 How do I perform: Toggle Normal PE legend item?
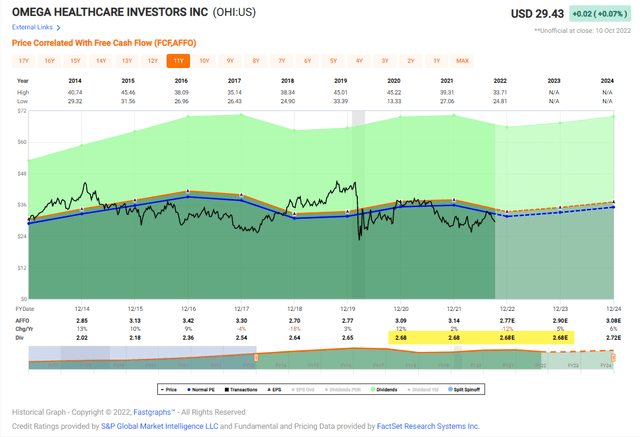point(201,390)
